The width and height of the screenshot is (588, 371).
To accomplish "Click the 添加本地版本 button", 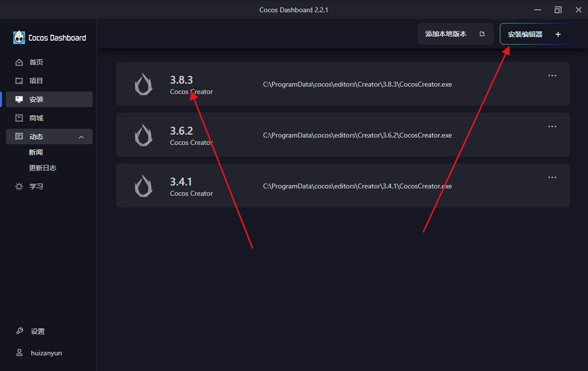I will coord(455,34).
